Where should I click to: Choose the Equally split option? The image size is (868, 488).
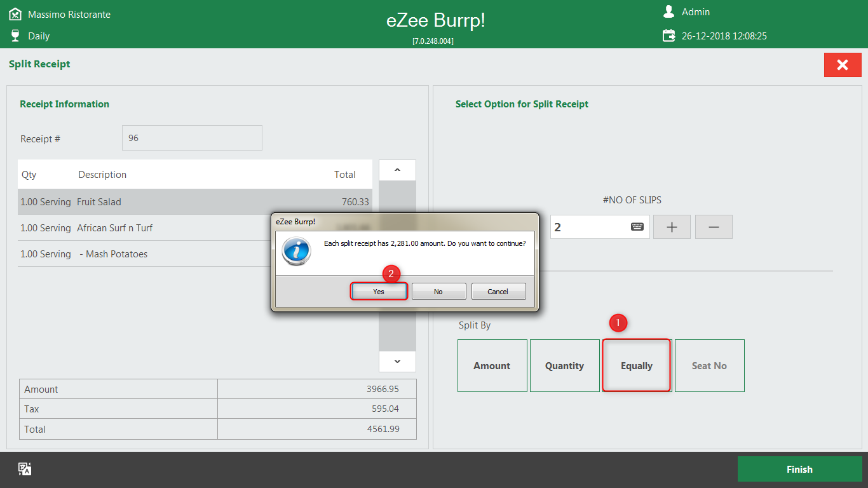click(637, 366)
